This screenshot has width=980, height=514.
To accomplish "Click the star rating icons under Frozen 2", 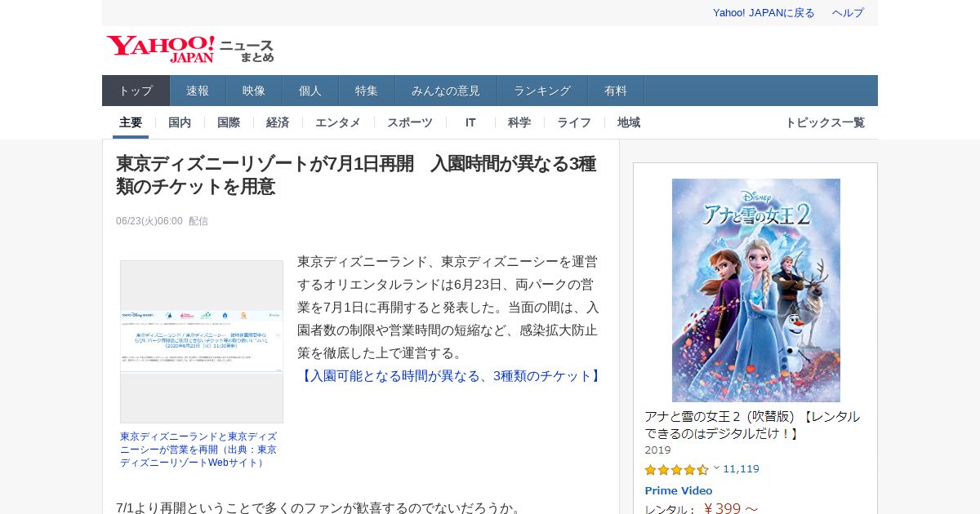I will click(x=676, y=470).
